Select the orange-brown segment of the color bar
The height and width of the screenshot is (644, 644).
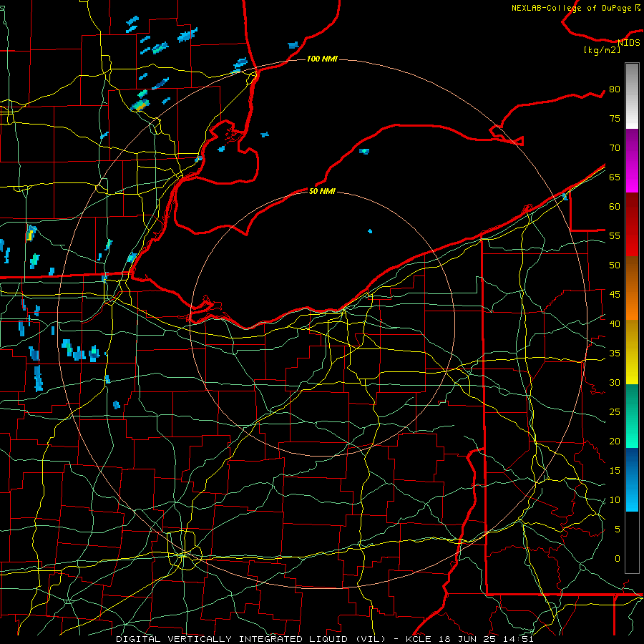click(632, 288)
